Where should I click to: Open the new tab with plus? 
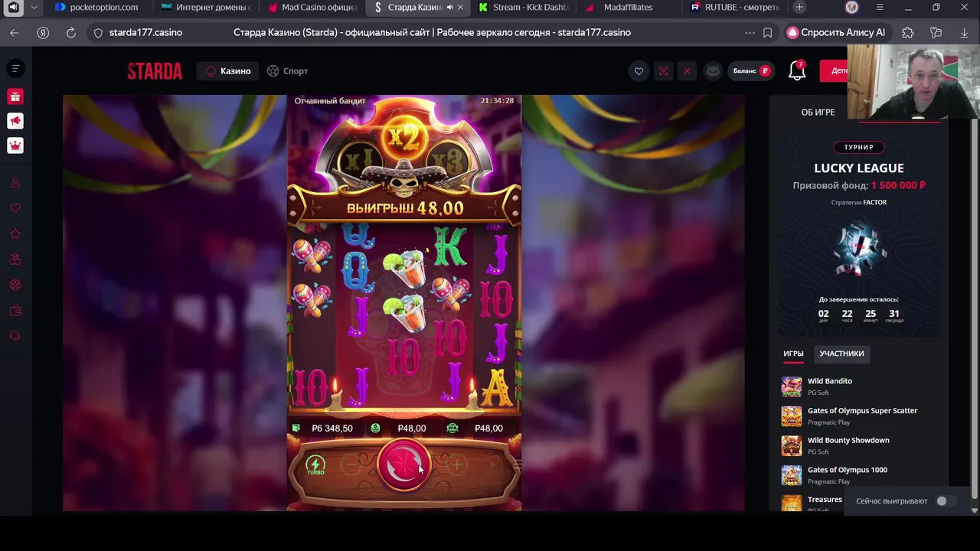[799, 7]
